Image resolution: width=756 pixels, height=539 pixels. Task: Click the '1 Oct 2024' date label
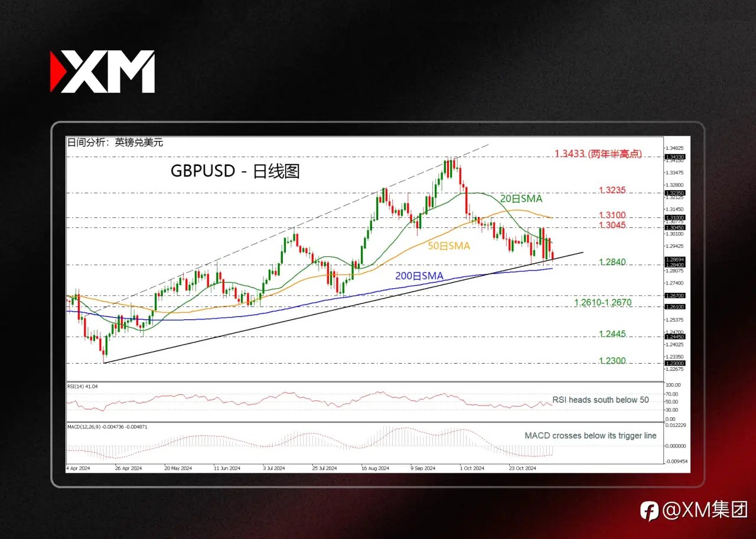(471, 469)
